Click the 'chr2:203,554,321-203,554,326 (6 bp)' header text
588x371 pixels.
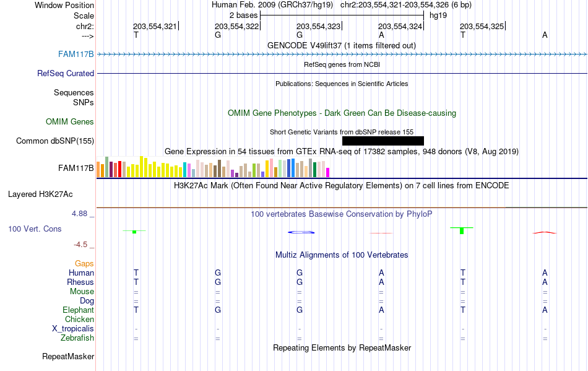pos(406,5)
